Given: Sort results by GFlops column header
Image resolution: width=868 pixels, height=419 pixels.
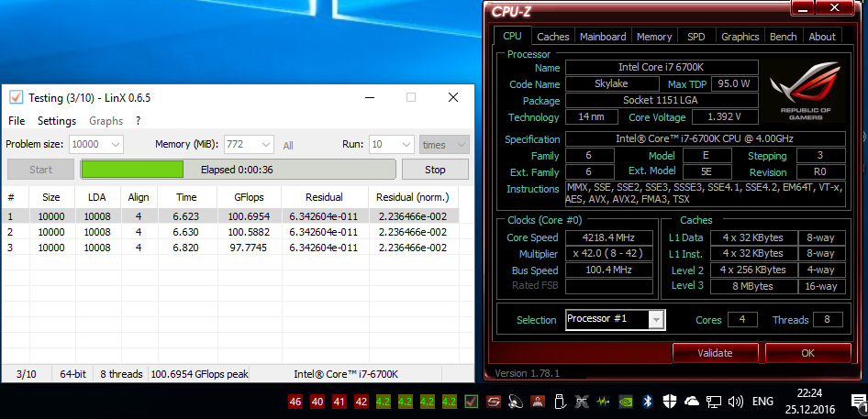Looking at the screenshot, I should [249, 197].
